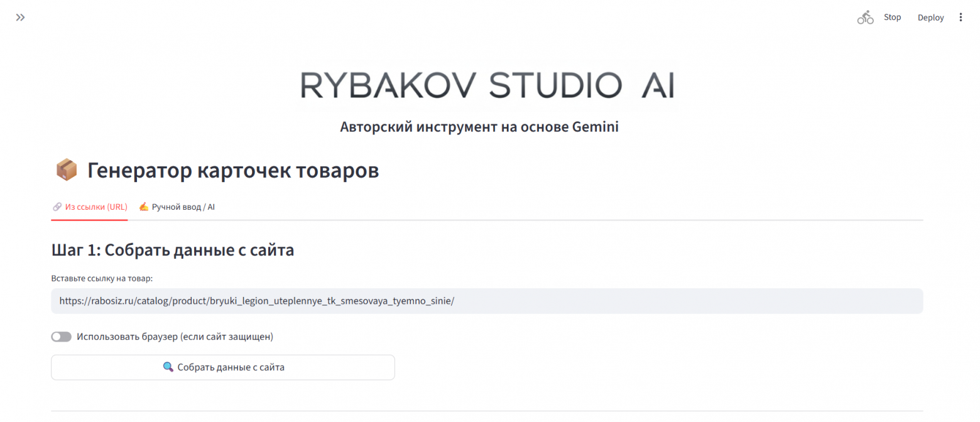
Task: Click the hand icon on the manual input tab
Action: coord(143,206)
